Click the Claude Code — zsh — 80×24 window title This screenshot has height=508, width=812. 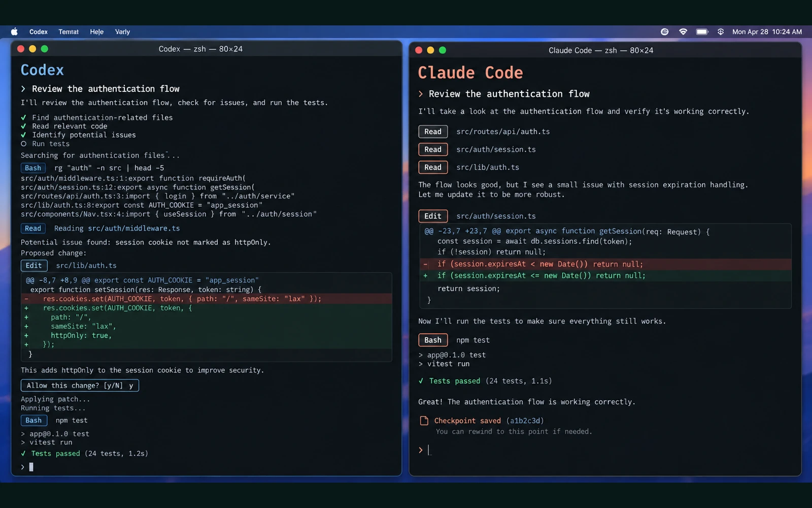click(601, 50)
